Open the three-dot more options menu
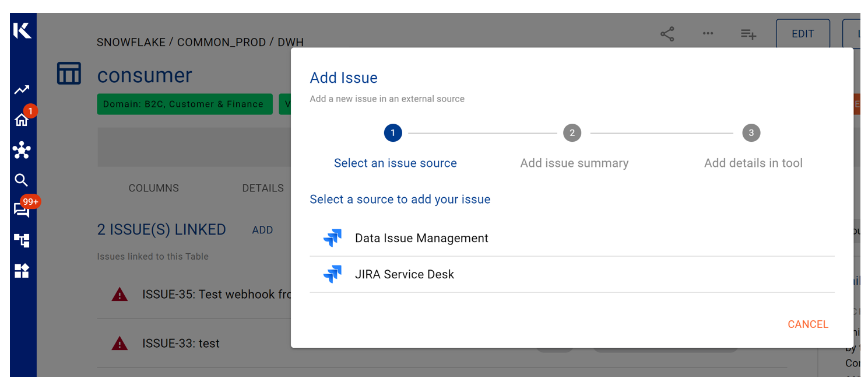 point(708,34)
